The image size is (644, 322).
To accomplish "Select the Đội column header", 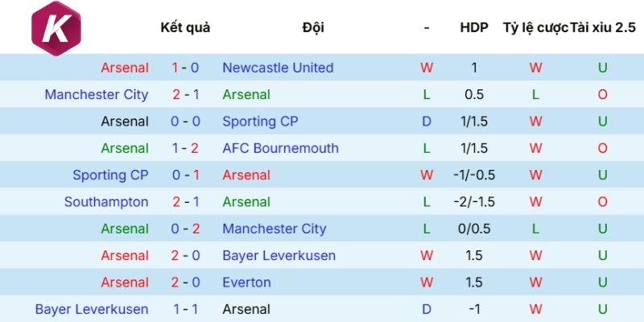I will point(313,27).
